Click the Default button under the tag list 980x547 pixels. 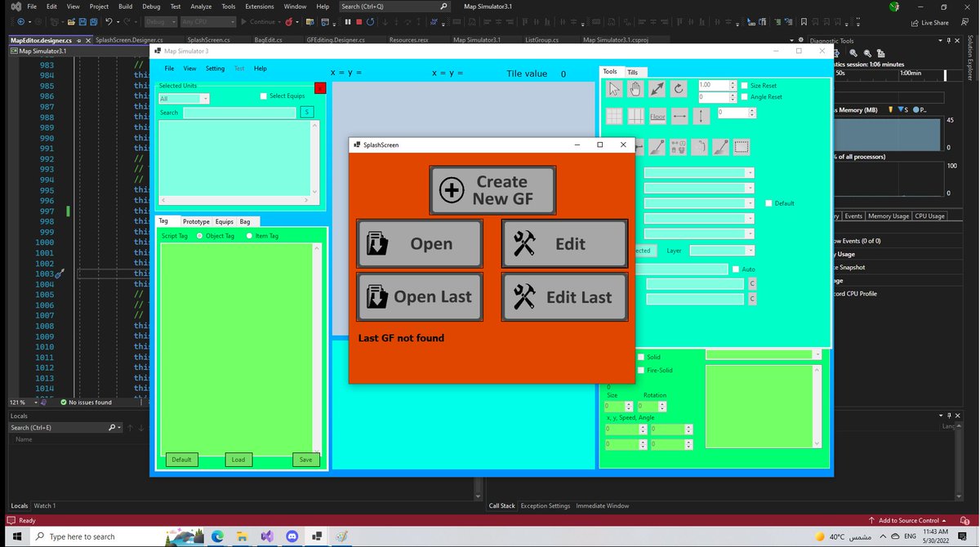181,460
